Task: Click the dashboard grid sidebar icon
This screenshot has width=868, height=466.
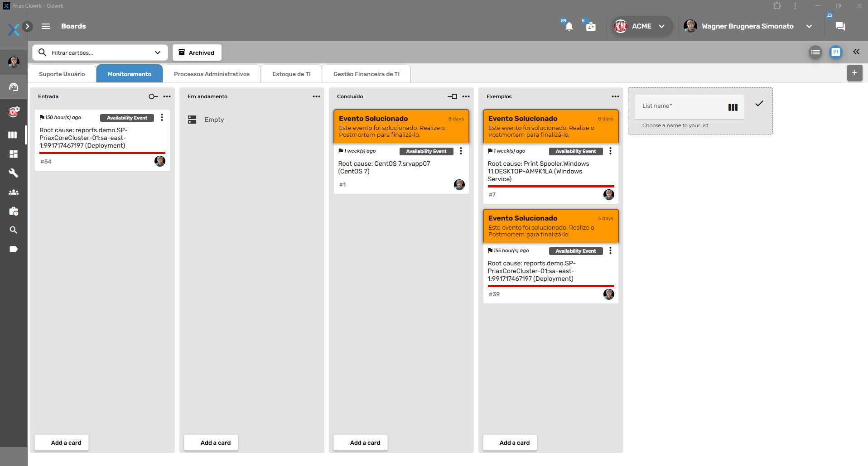Action: click(14, 154)
